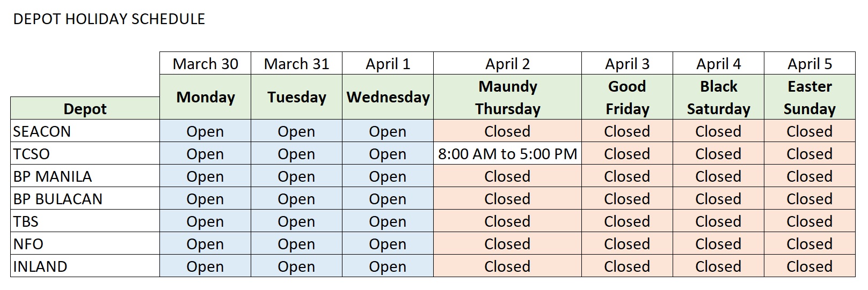Click the NFO depot name cell
Screen dimensions: 868x290
28,244
